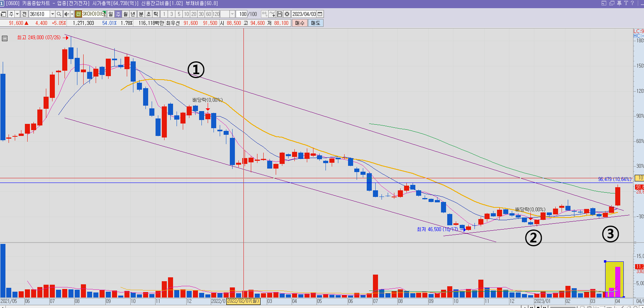Open the calendar picker next to 2023/04/03

pyautogui.click(x=320, y=14)
